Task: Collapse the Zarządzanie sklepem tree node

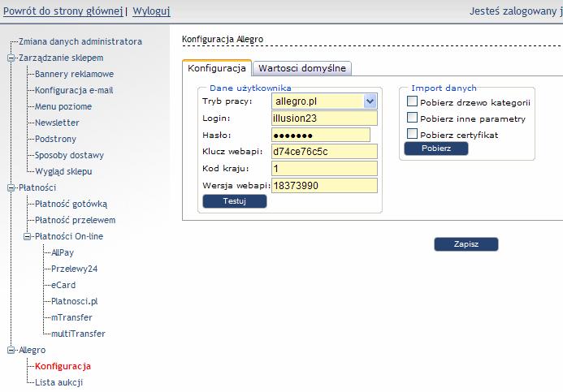Action: (11, 58)
